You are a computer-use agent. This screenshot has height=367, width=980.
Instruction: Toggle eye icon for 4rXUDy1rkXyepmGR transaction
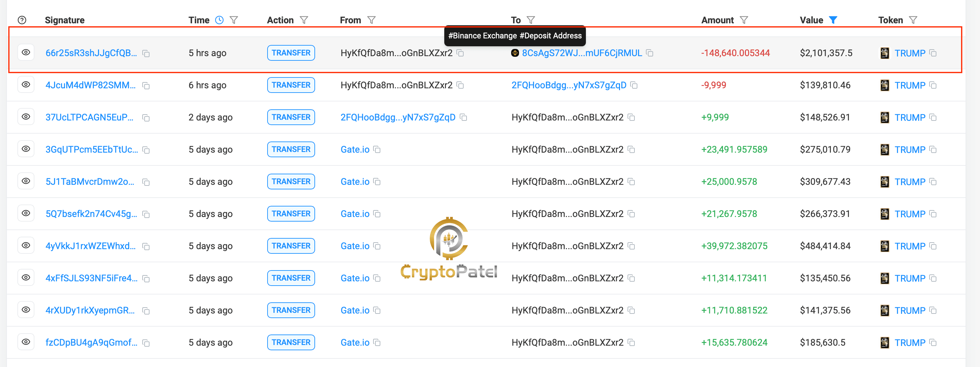26,310
